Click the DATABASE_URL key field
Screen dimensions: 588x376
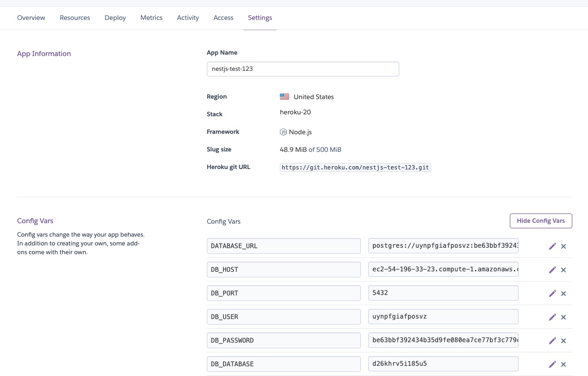(284, 246)
